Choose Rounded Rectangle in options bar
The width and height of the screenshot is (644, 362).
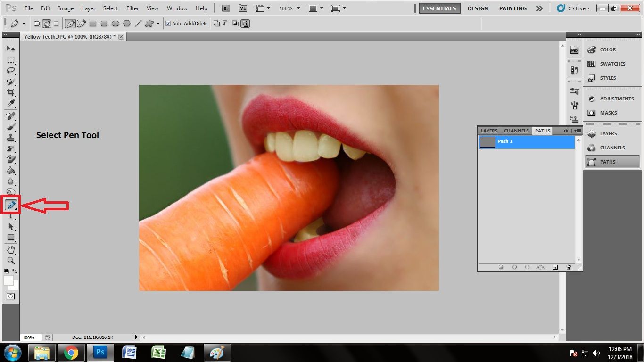point(104,23)
